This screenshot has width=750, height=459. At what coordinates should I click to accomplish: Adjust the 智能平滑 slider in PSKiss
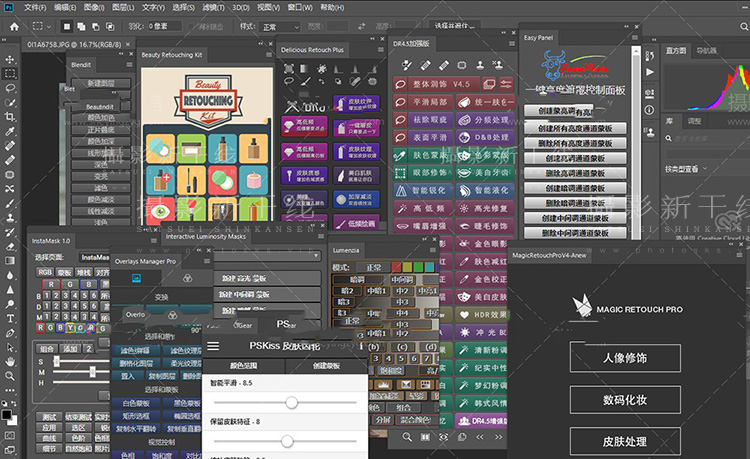pyautogui.click(x=291, y=403)
